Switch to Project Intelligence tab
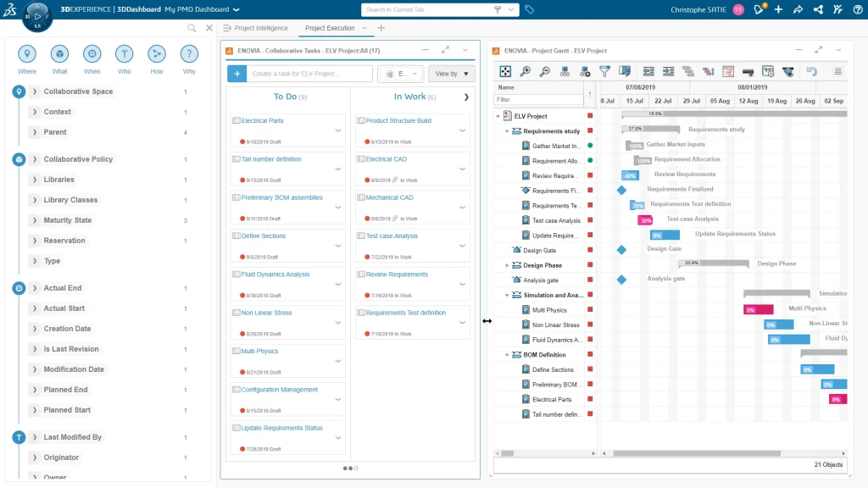Image resolution: width=868 pixels, height=488 pixels. (x=260, y=28)
